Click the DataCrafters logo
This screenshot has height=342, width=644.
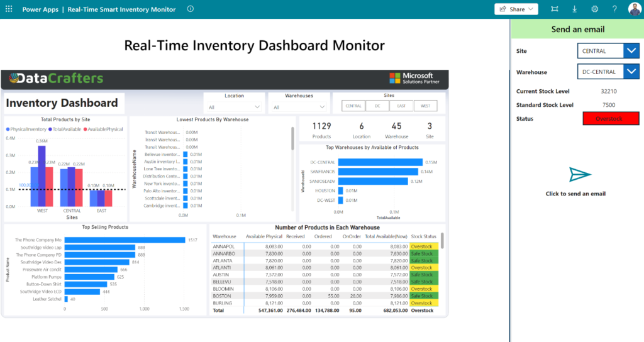pyautogui.click(x=56, y=78)
